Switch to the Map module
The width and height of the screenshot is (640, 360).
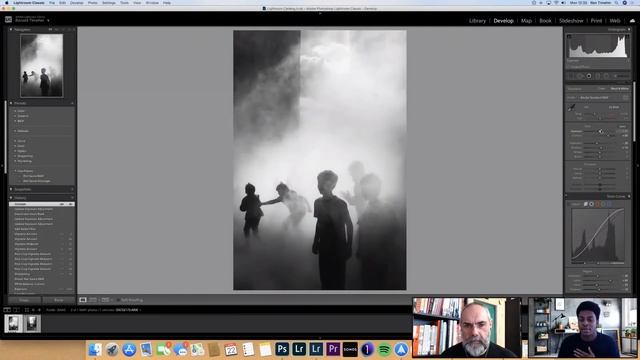pyautogui.click(x=526, y=21)
